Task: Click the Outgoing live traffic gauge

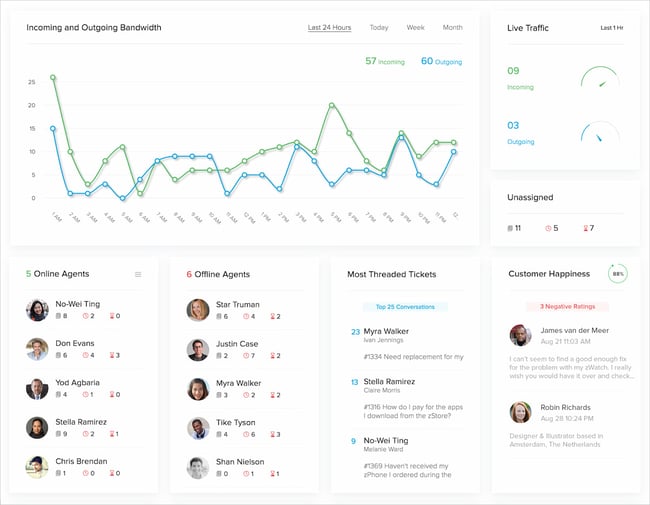Action: point(600,131)
